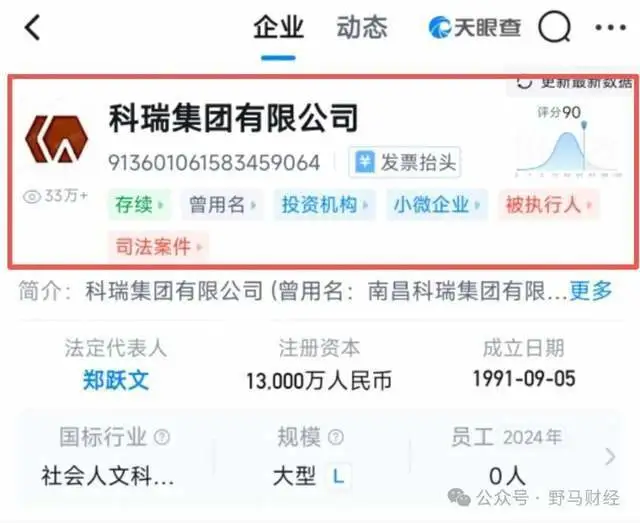
Task: Open the three-dots more menu
Action: [x=610, y=27]
